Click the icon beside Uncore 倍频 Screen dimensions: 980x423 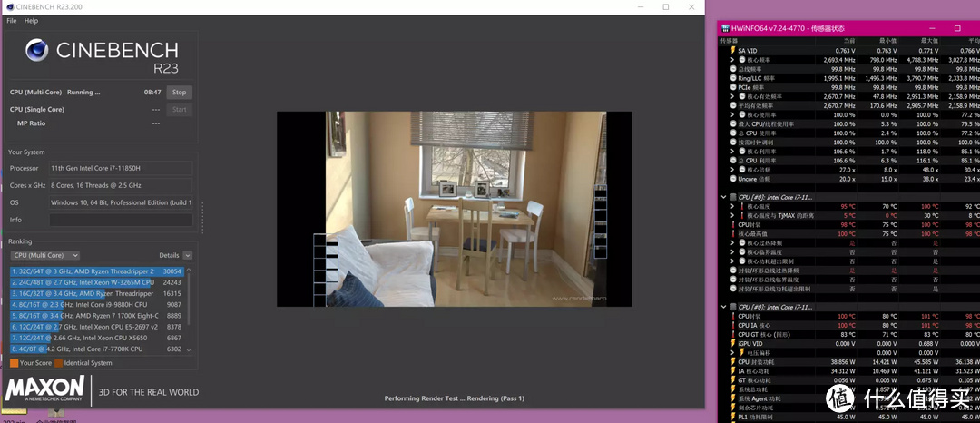tap(733, 179)
